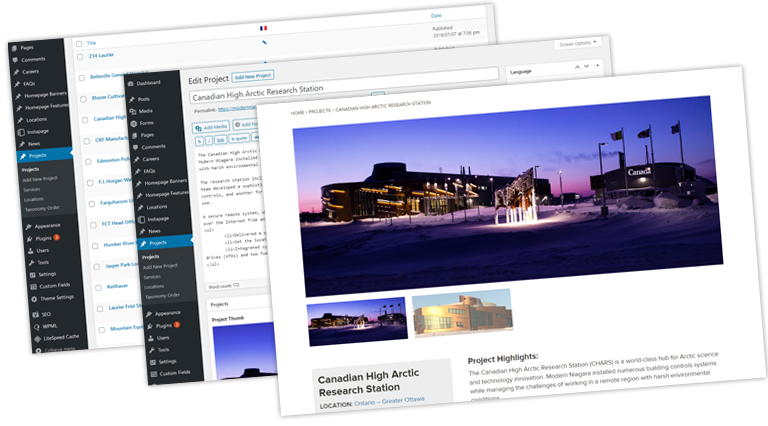Click Date column header in project list
The image size is (768, 426).
[x=435, y=16]
